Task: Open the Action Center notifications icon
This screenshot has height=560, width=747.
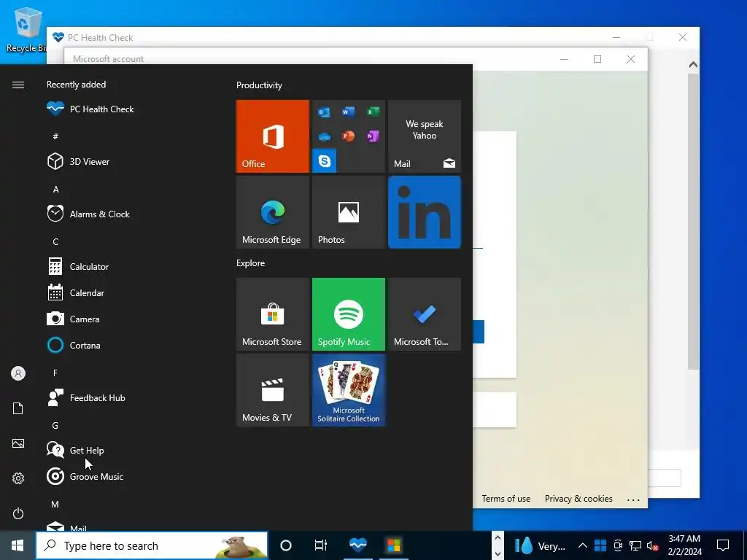Action: 723,545
